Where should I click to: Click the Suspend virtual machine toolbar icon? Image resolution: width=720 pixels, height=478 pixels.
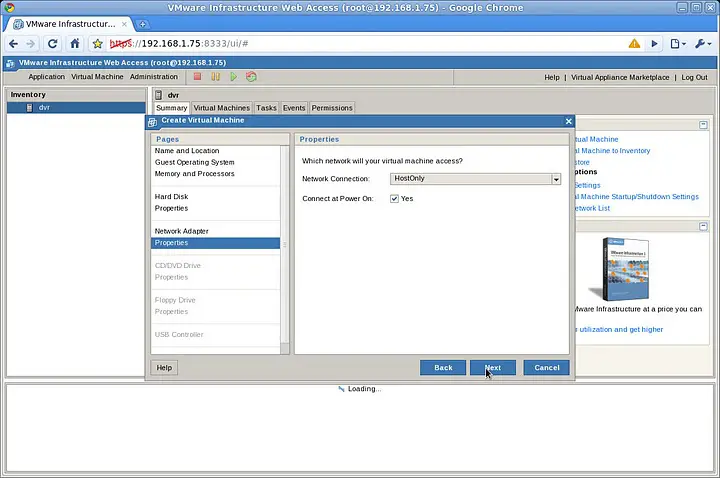[215, 77]
